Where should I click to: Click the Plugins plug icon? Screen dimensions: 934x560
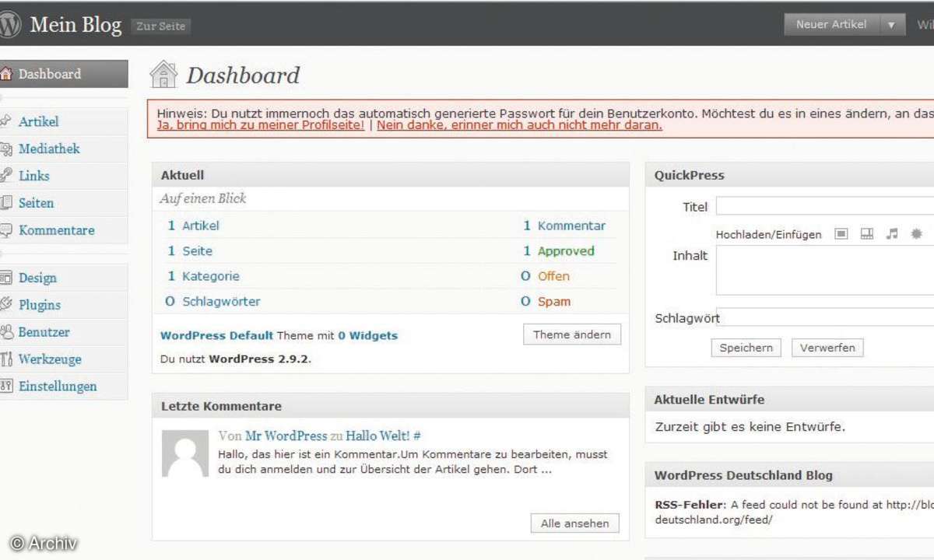(x=6, y=305)
